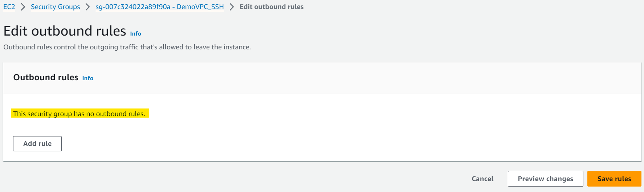This screenshot has width=644, height=192.
Task: Open sg-007c324022a89f90a - DemoVPC_SSH breadcrumb link
Action: (x=160, y=7)
